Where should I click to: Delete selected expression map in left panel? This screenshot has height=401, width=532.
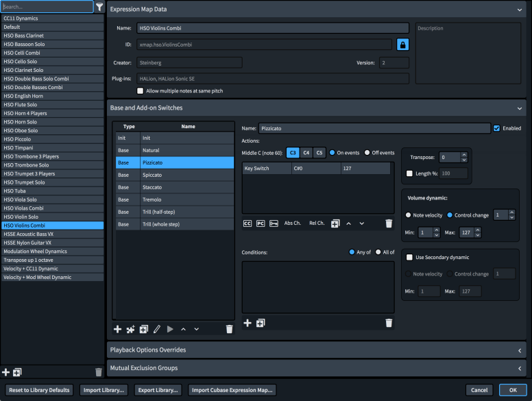(x=98, y=372)
